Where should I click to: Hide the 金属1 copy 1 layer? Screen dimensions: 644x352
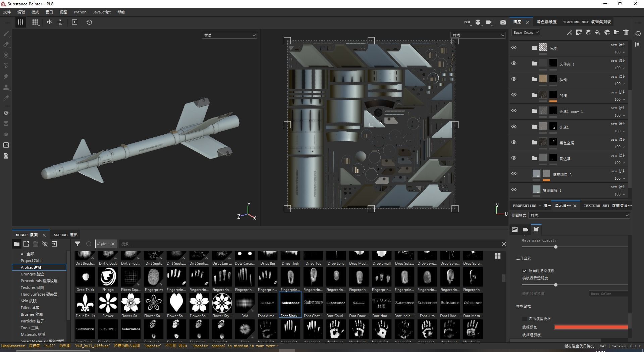click(514, 111)
